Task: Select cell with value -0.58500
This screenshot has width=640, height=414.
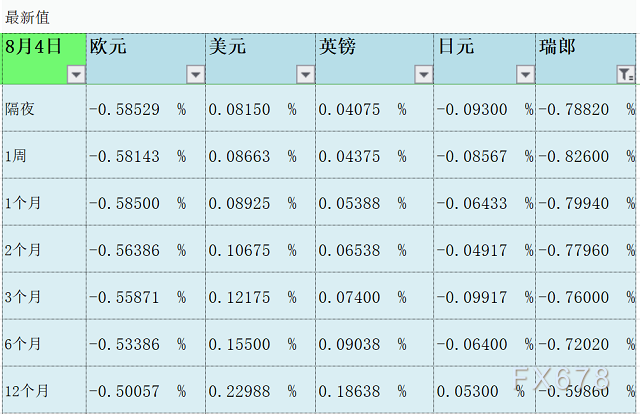Action: (146, 202)
